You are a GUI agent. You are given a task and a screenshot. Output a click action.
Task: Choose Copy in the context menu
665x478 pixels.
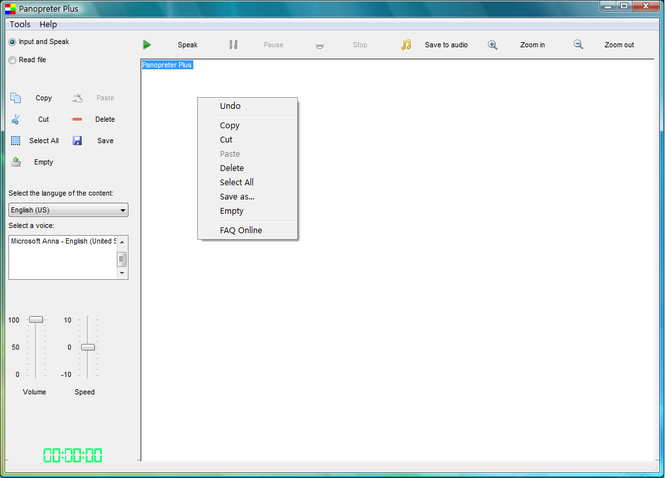pos(248,126)
